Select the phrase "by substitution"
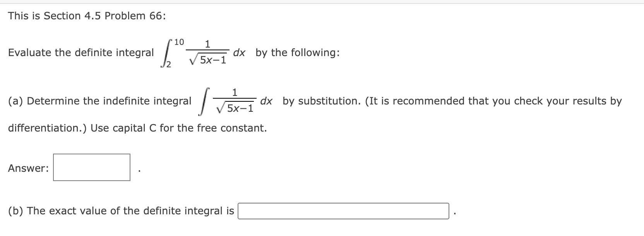644x236 pixels. (x=320, y=101)
